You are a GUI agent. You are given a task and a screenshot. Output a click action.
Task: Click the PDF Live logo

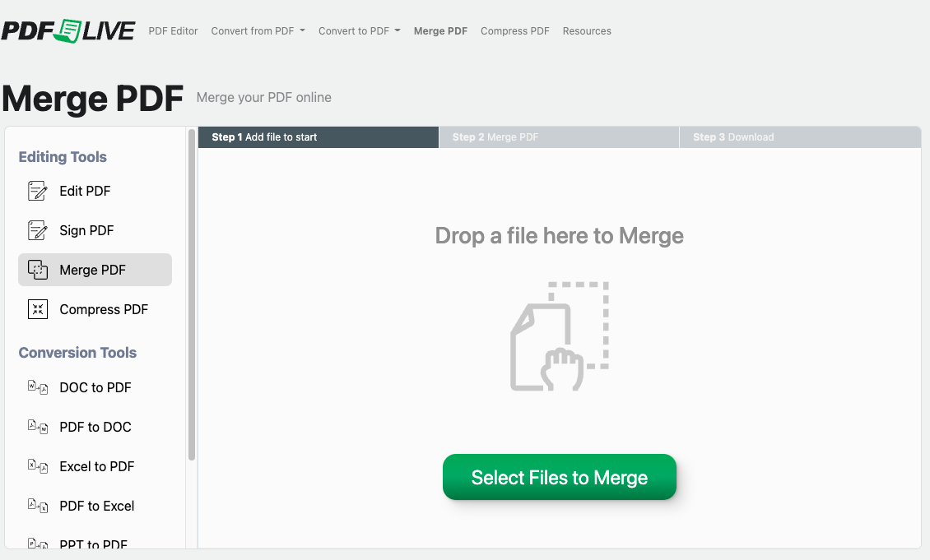[x=68, y=30]
